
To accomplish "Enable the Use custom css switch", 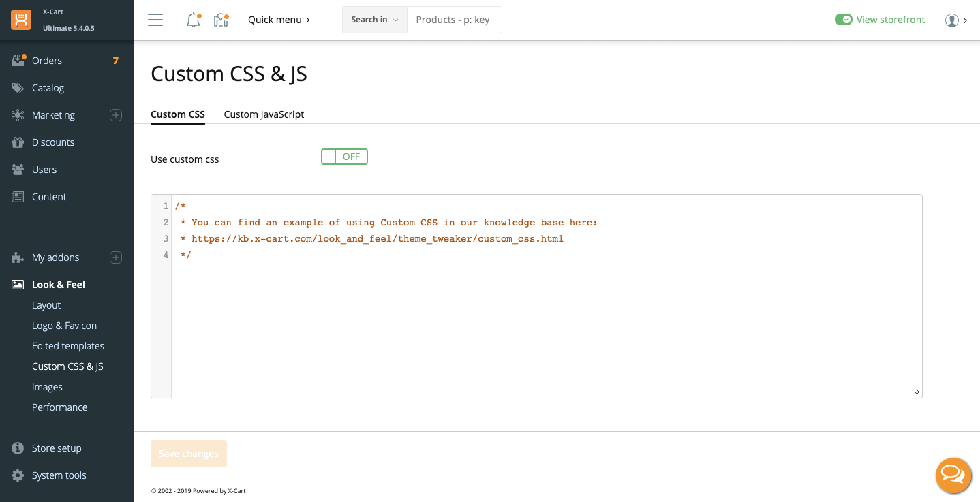I will pyautogui.click(x=344, y=157).
